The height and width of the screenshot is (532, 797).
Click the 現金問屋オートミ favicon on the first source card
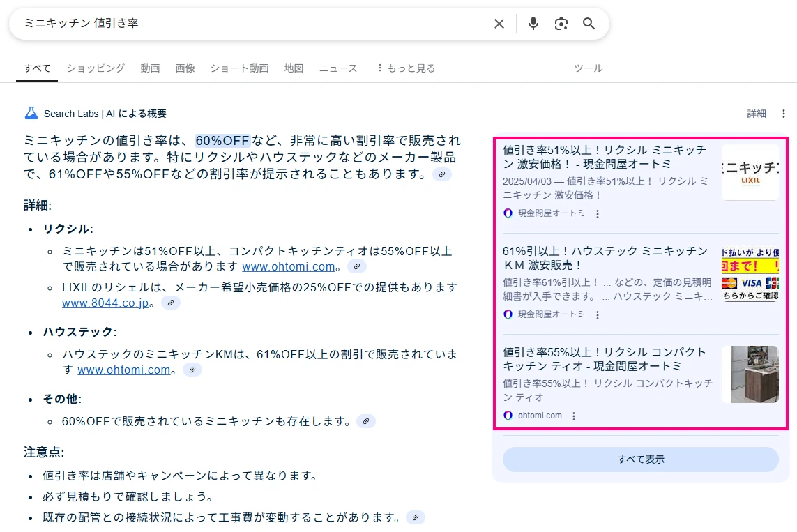click(508, 213)
